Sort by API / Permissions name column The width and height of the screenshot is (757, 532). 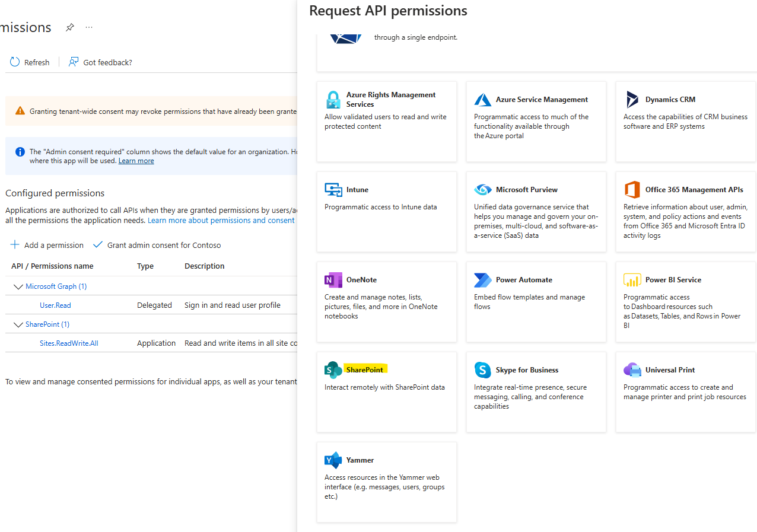52,266
